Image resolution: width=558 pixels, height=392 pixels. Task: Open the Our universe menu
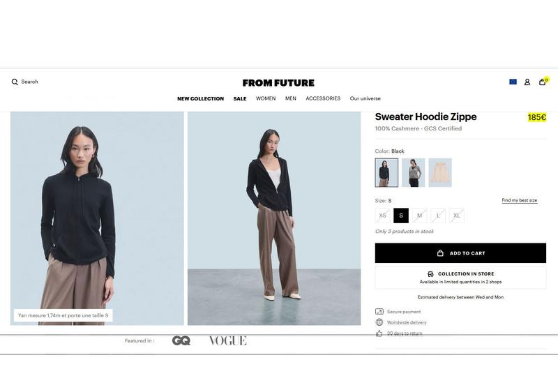365,98
